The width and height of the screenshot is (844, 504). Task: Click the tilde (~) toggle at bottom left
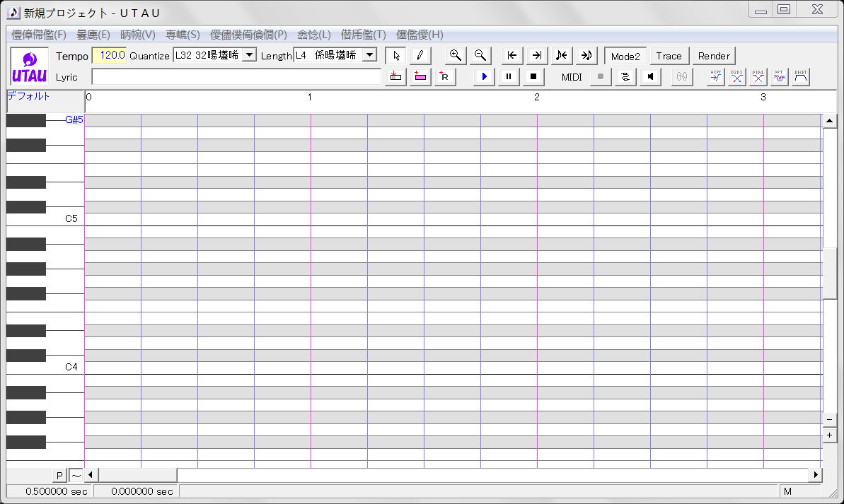pos(76,475)
